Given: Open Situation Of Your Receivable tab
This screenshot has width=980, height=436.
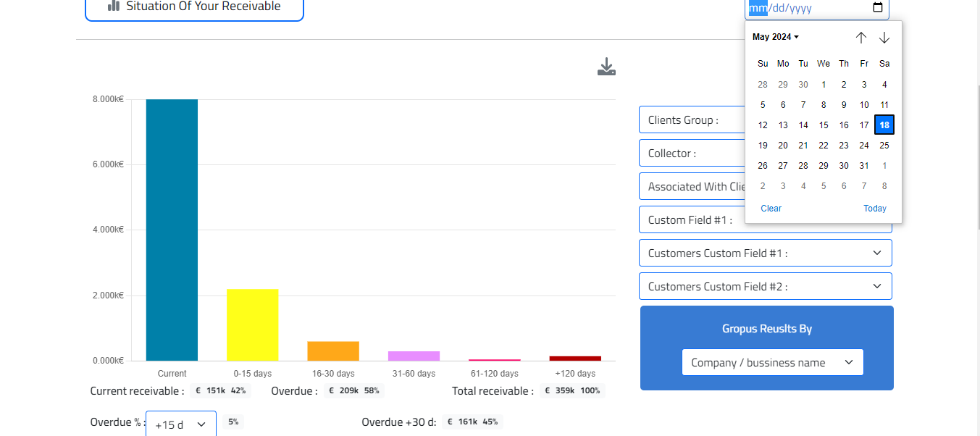Looking at the screenshot, I should [194, 7].
